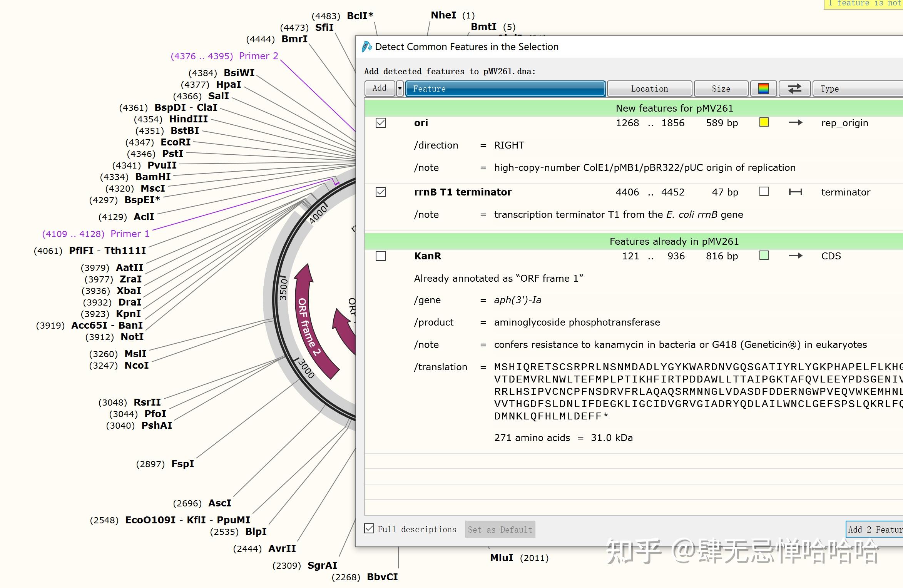903x588 pixels.
Task: Open the Add dropdown arrow
Action: pos(400,89)
